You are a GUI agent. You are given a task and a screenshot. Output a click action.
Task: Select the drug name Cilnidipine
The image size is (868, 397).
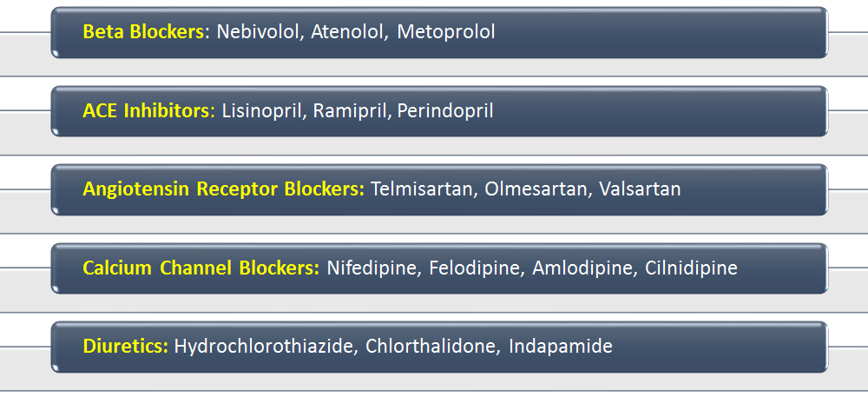[691, 268]
